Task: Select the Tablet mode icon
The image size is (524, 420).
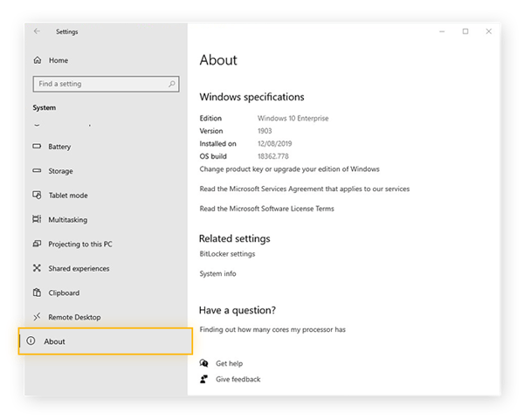Action: 37,195
